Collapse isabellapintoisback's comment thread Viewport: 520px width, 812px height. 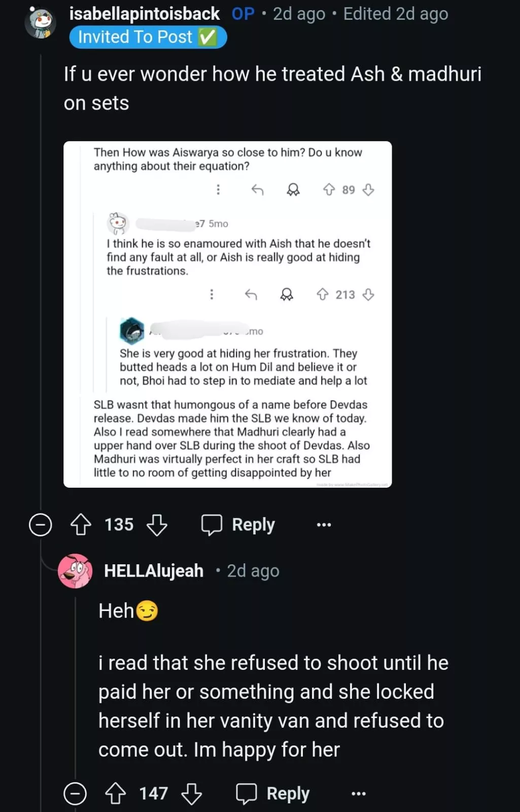click(x=41, y=524)
